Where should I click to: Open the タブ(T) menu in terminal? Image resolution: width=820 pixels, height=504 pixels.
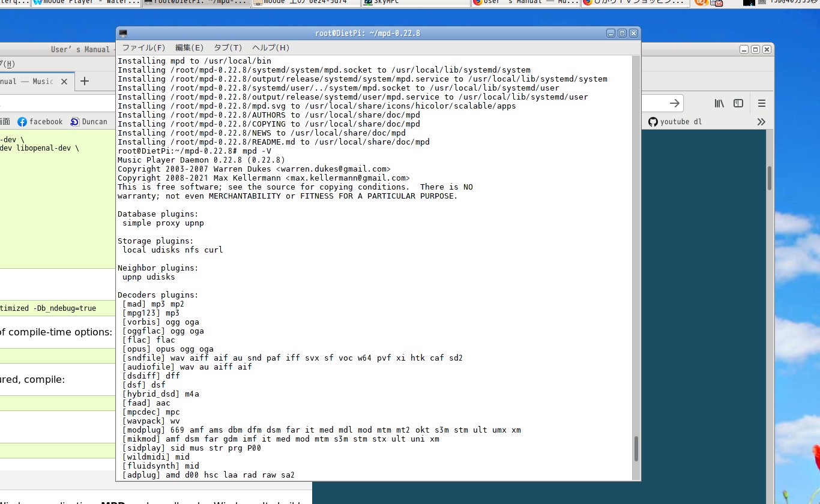click(x=228, y=48)
